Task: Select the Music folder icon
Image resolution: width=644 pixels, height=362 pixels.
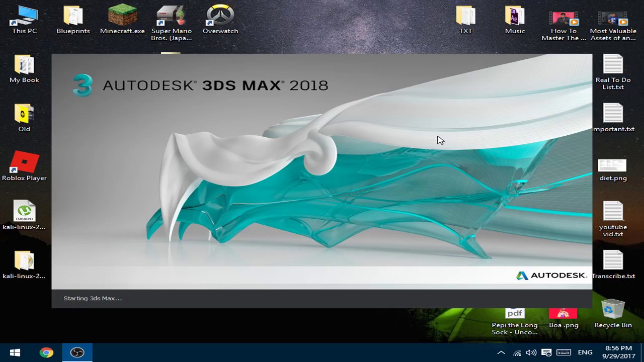Action: coord(515,20)
